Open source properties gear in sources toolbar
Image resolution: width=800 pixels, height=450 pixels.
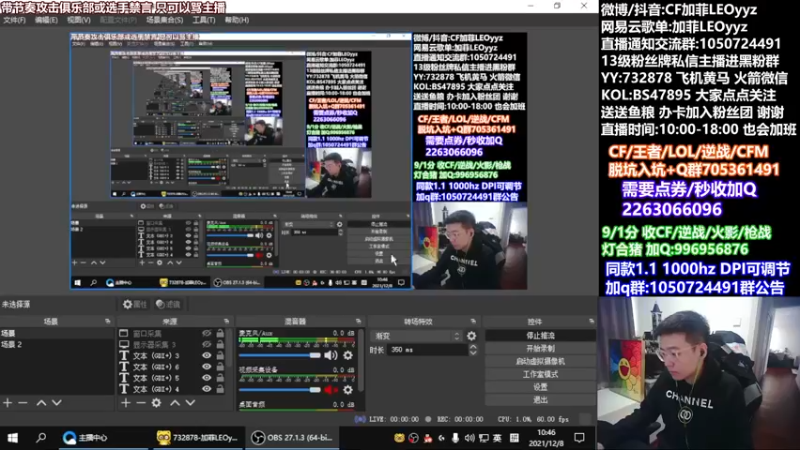(x=157, y=403)
